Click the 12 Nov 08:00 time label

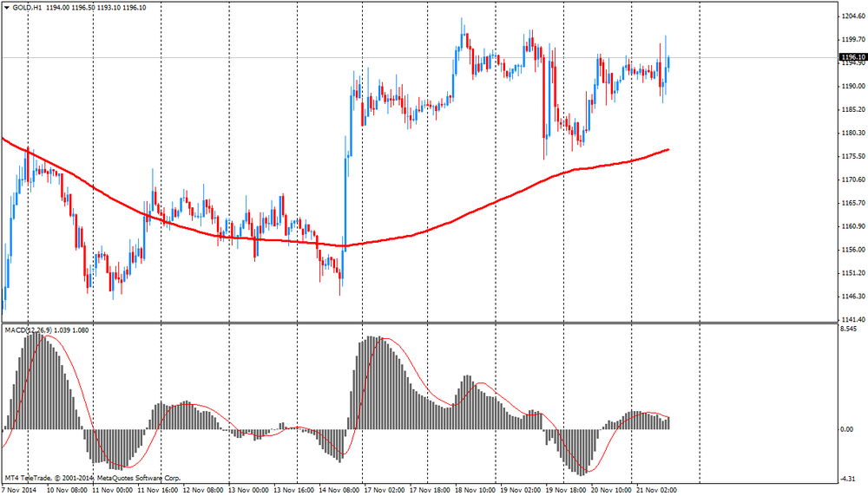pos(203,490)
